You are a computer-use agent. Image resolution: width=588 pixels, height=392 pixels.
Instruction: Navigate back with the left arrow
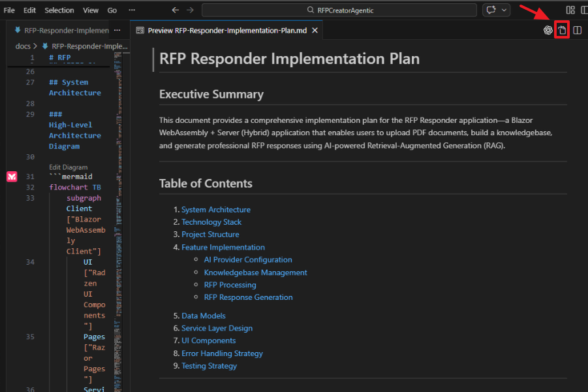click(175, 10)
